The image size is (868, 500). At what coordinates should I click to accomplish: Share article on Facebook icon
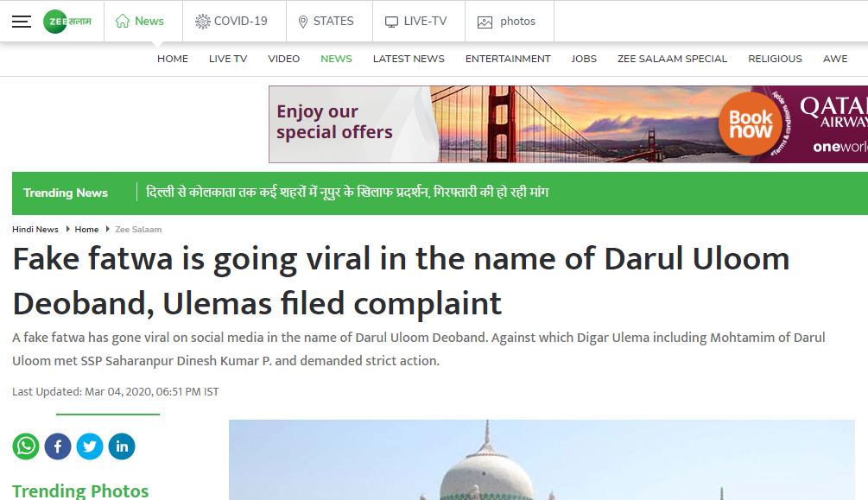[58, 446]
